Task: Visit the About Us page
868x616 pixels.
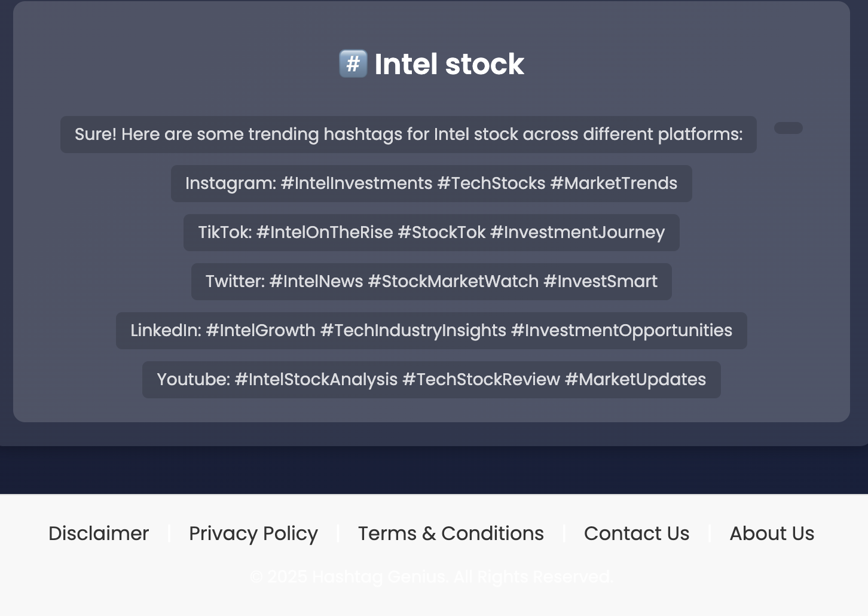Action: pyautogui.click(x=772, y=533)
